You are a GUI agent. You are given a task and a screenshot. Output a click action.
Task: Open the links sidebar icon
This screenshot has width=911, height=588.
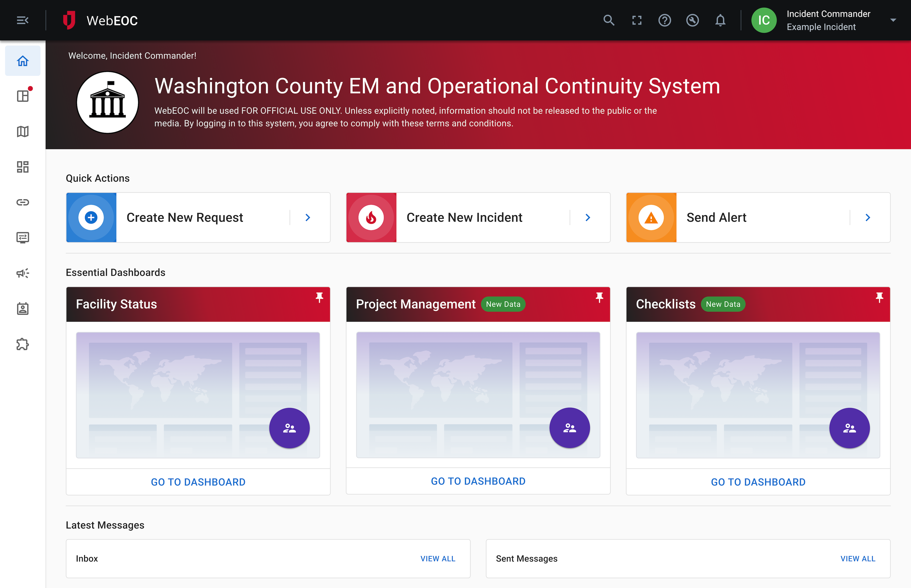point(23,202)
